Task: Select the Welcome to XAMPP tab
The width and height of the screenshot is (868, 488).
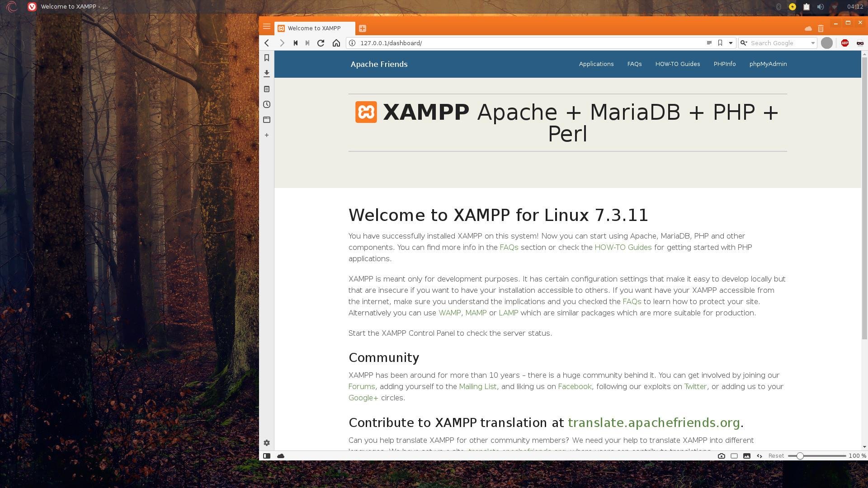Action: 314,28
